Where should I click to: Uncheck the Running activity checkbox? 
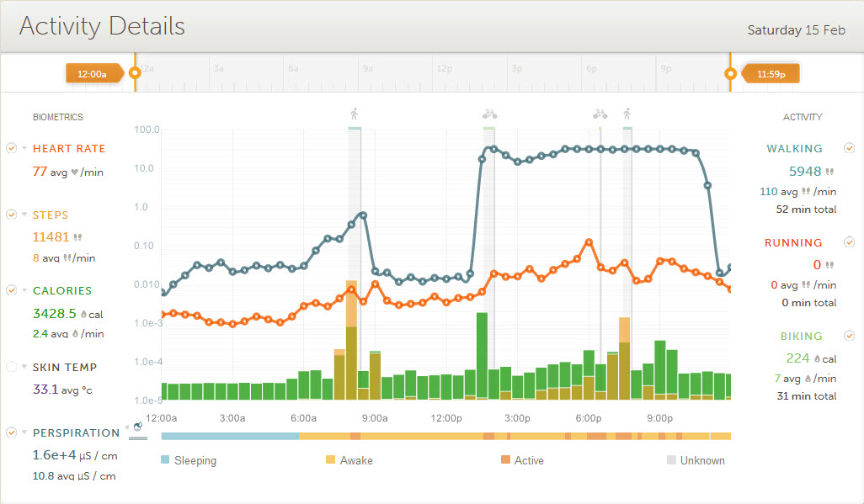coord(849,242)
